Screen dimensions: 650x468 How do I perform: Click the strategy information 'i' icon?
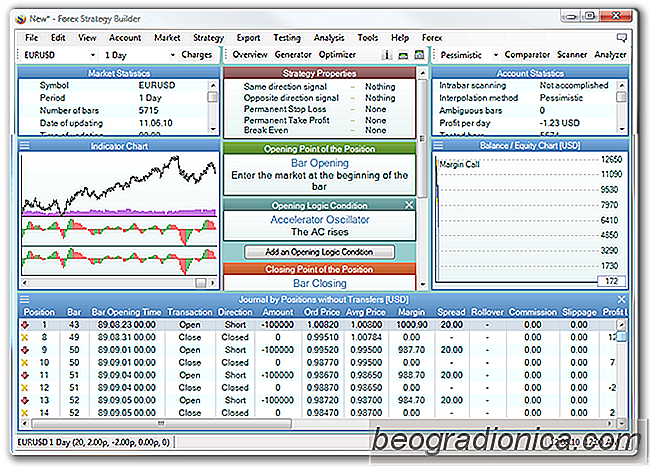(387, 55)
